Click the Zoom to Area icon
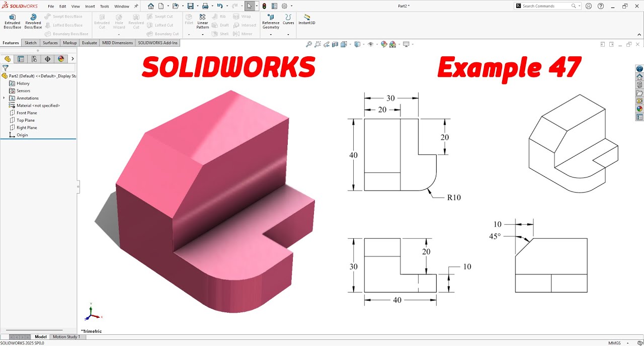The image size is (644, 362). [317, 44]
